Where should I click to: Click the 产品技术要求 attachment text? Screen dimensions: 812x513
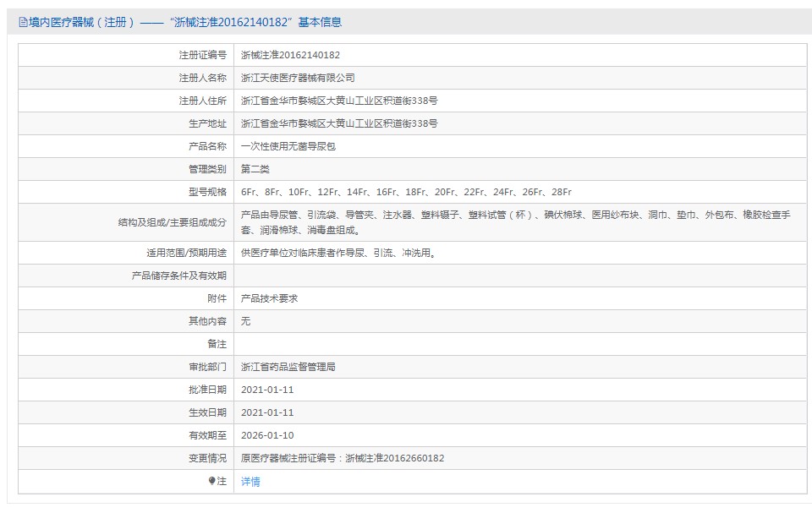[269, 298]
